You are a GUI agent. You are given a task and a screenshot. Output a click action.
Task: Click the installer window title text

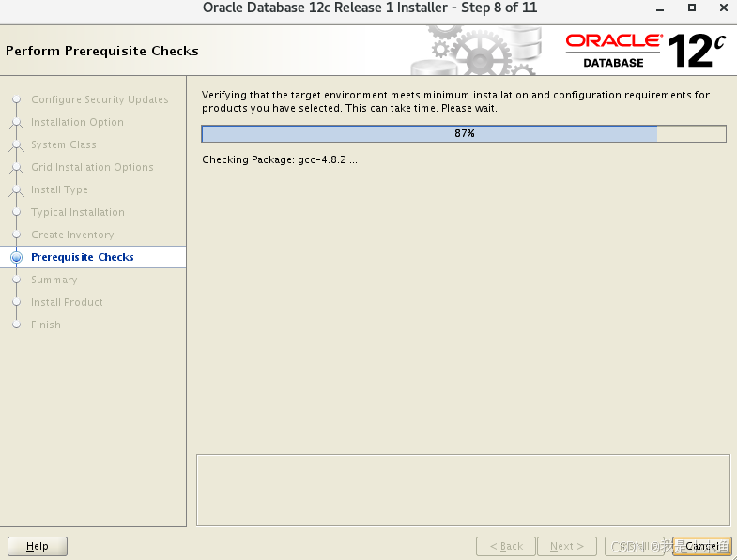pyautogui.click(x=370, y=8)
